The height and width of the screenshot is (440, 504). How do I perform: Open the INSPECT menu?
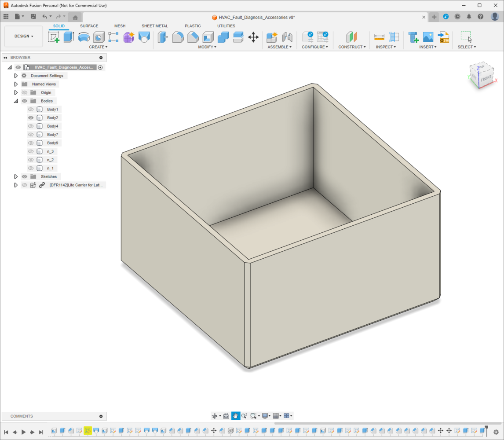click(x=386, y=47)
